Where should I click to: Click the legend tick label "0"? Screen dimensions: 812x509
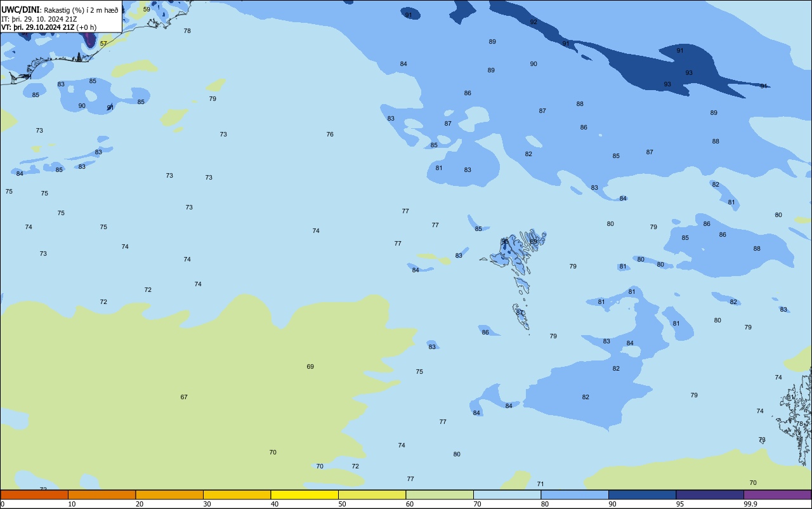point(3,504)
